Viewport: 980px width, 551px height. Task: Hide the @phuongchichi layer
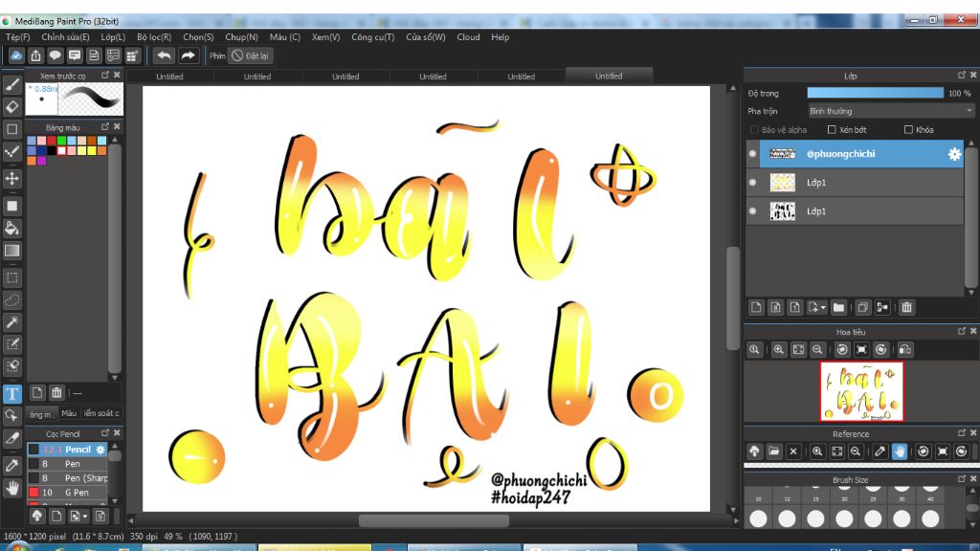[x=752, y=154]
